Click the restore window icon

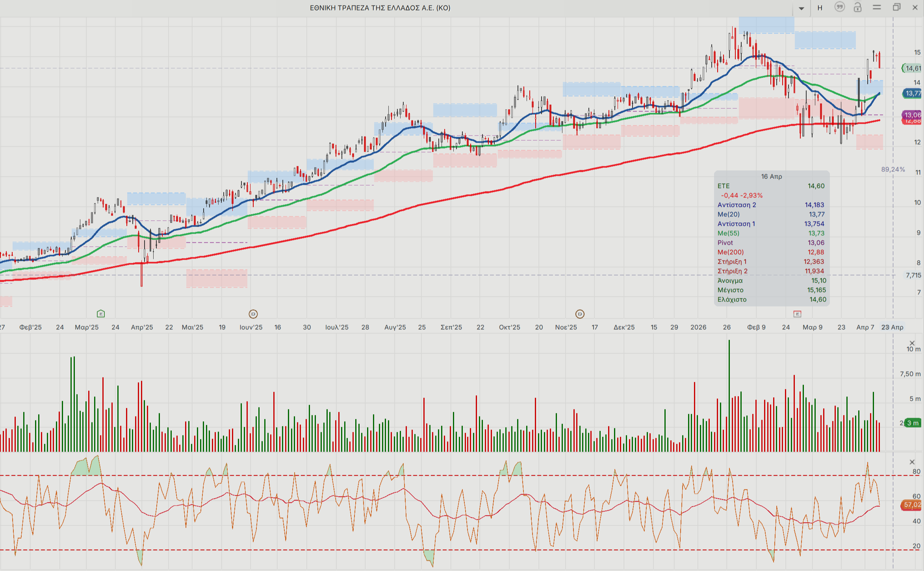896,7
